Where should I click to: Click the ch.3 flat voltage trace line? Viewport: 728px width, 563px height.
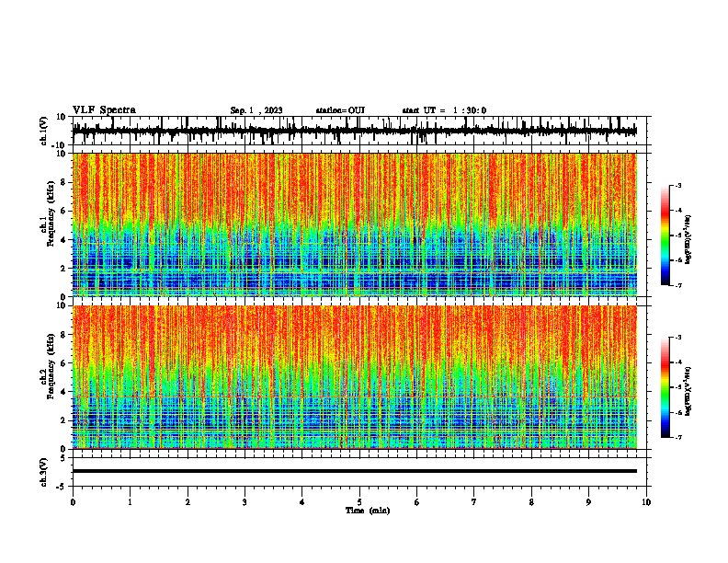[x=355, y=471]
